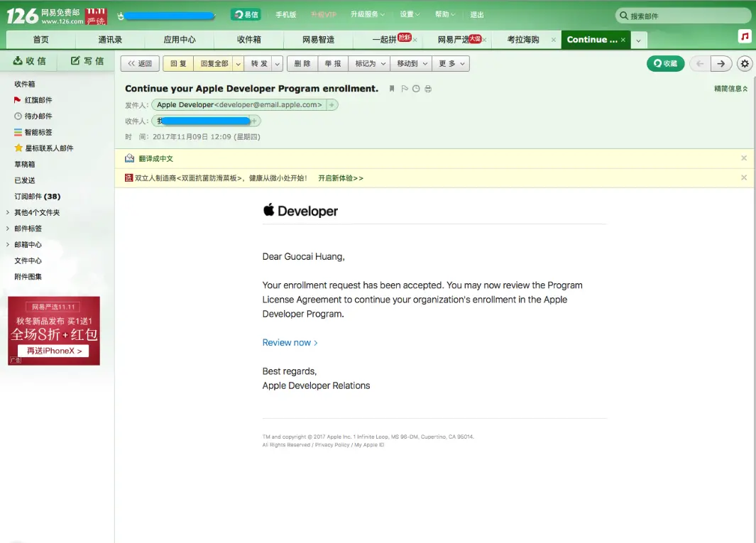
Task: Click the 删除 delete button
Action: 302,64
